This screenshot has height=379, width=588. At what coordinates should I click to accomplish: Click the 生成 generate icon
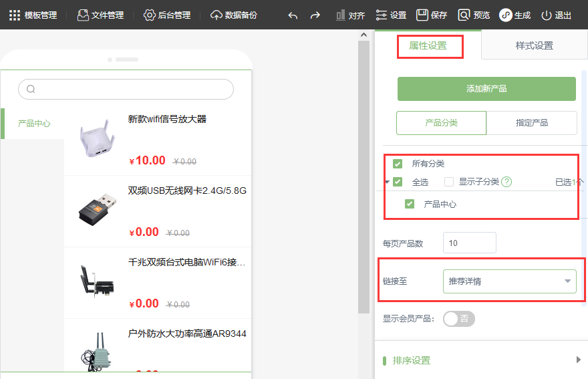[x=506, y=15]
